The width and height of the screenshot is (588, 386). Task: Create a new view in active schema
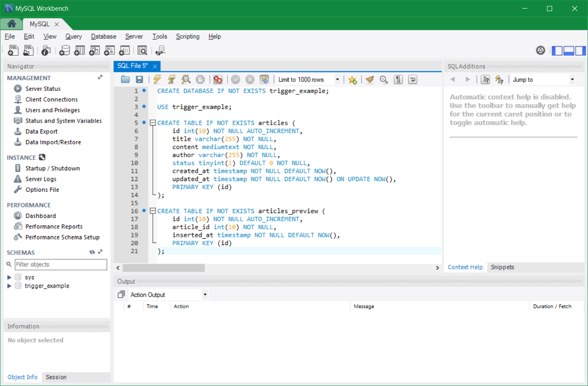94,50
